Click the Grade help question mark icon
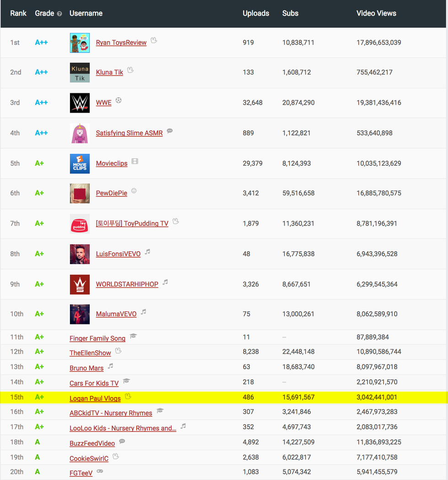Screen dimensions: 448x480 (x=59, y=14)
